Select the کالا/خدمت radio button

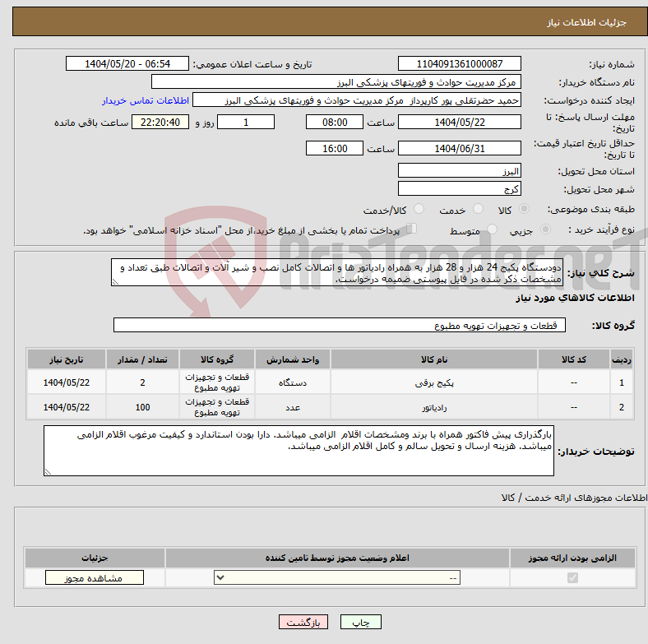(x=419, y=209)
